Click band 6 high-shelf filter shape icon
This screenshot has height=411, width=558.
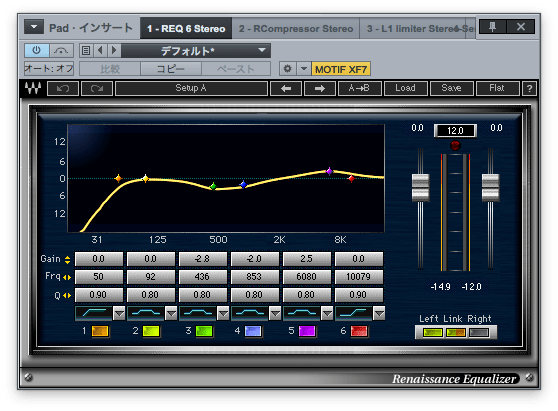[354, 313]
